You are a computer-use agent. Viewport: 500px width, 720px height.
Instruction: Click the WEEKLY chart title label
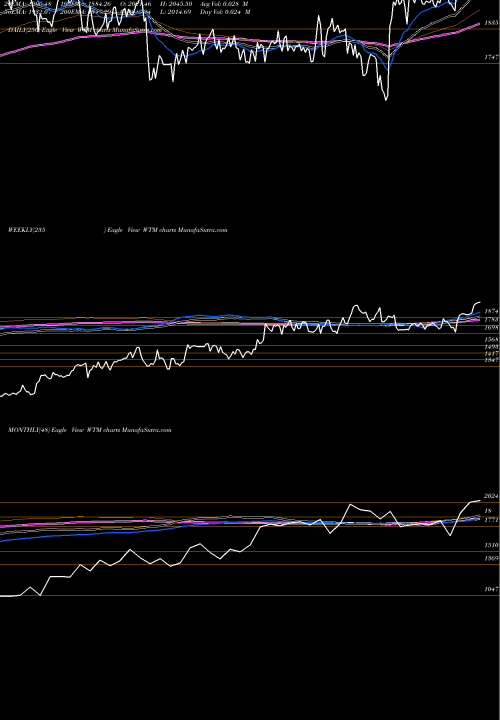pos(118,230)
